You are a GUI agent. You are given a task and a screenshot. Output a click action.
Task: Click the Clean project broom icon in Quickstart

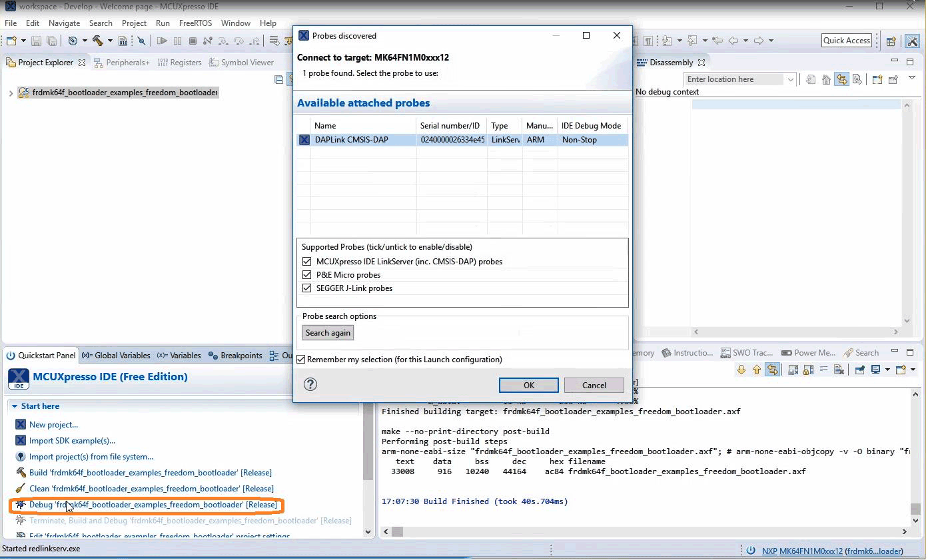click(x=21, y=488)
